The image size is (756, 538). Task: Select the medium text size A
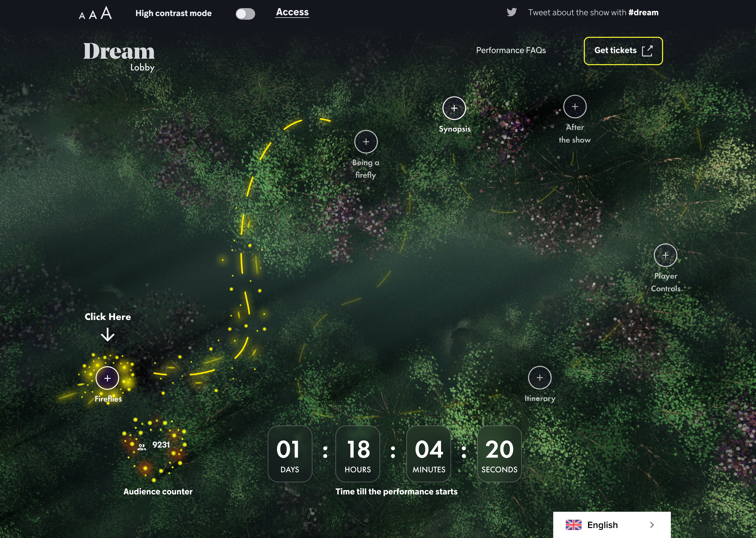click(x=93, y=15)
